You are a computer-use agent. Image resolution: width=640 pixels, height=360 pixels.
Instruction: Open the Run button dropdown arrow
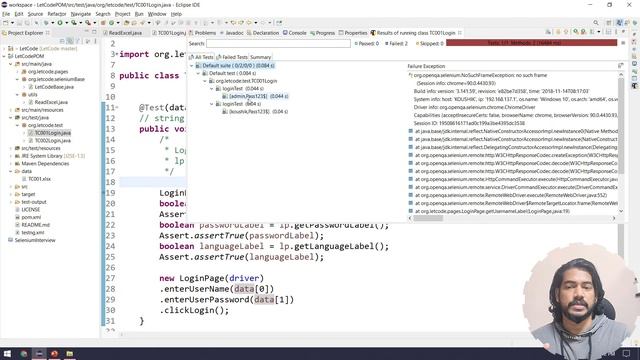click(x=67, y=23)
